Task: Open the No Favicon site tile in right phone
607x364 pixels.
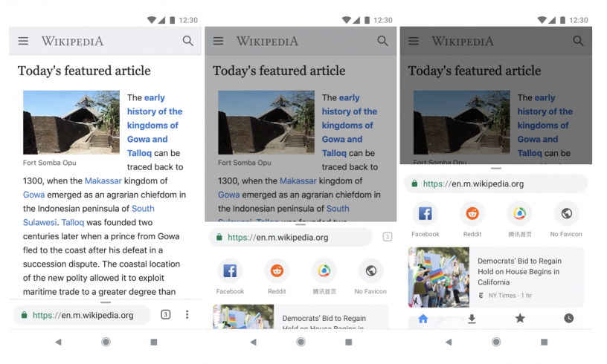Action: tap(566, 218)
